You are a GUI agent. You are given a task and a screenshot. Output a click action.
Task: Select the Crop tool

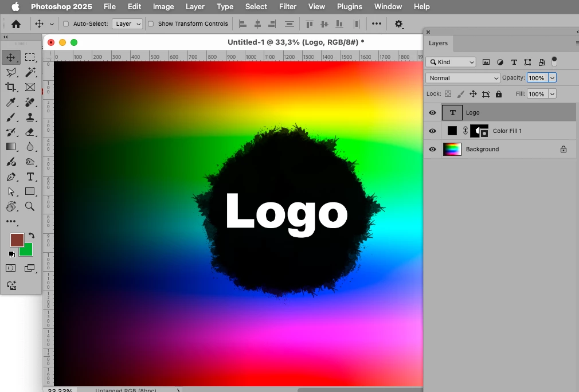pyautogui.click(x=11, y=87)
